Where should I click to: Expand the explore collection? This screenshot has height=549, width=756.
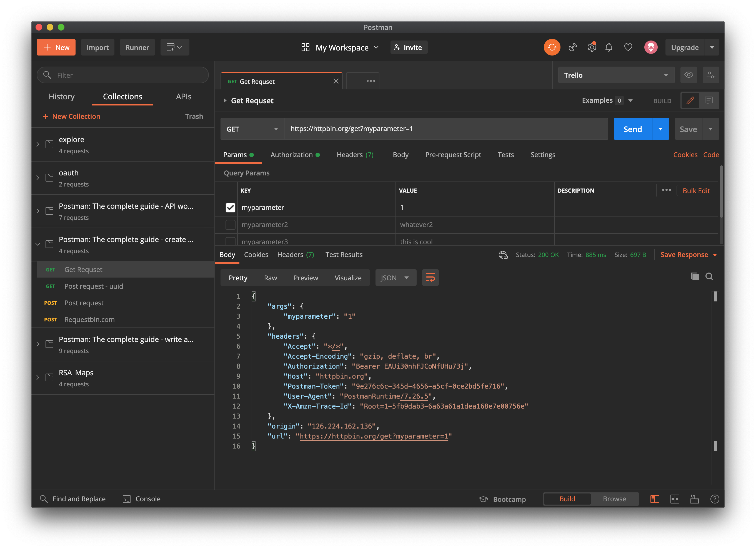tap(38, 144)
